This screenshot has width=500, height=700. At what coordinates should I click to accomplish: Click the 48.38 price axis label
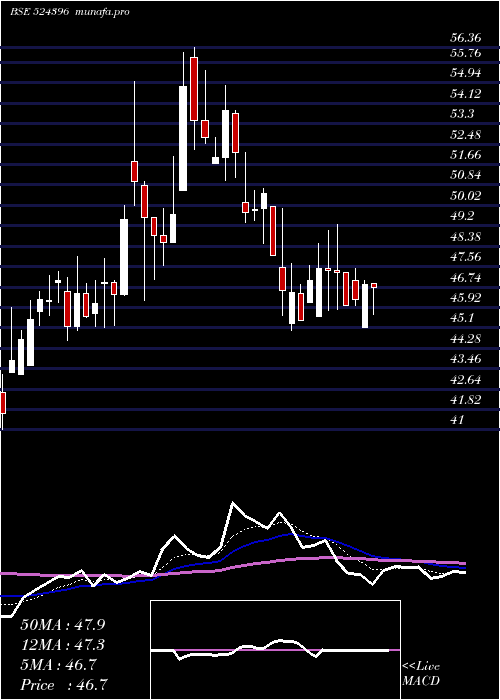coord(466,237)
